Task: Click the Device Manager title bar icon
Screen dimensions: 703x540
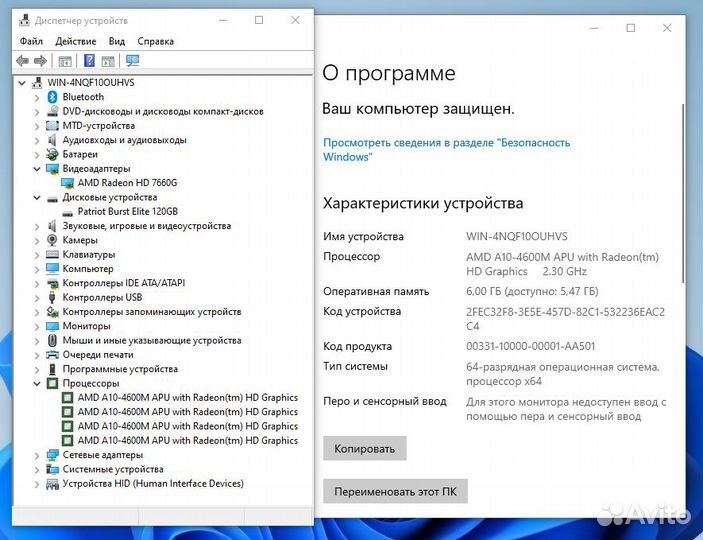Action: (25, 20)
